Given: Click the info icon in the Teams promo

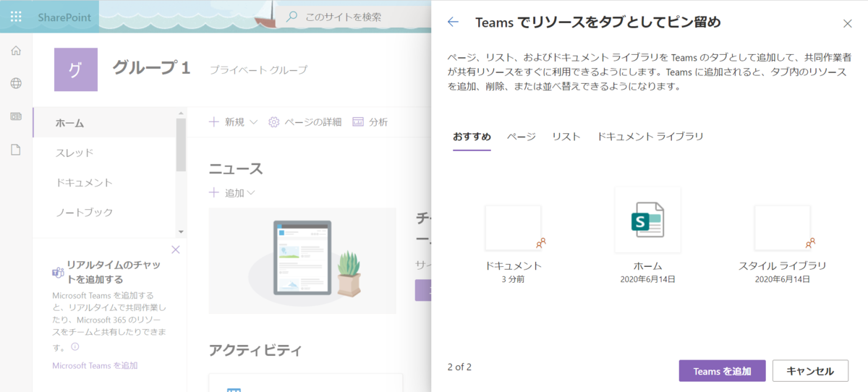Looking at the screenshot, I should (x=75, y=346).
